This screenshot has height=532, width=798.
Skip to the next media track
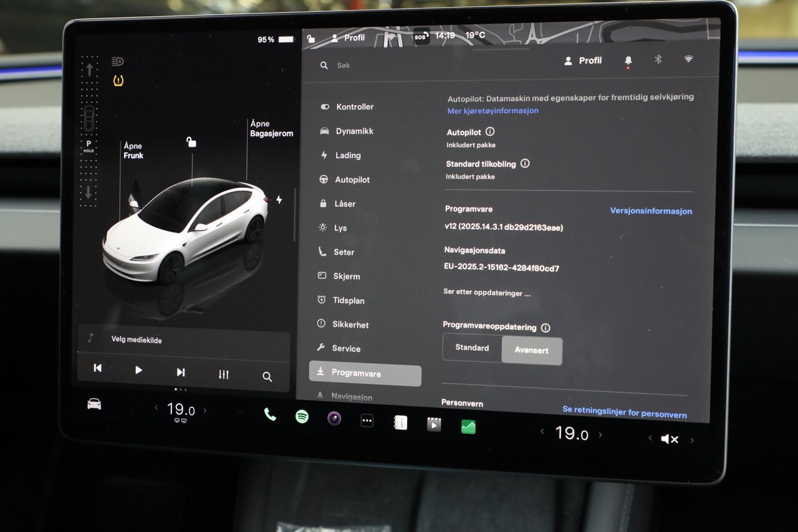(x=181, y=372)
